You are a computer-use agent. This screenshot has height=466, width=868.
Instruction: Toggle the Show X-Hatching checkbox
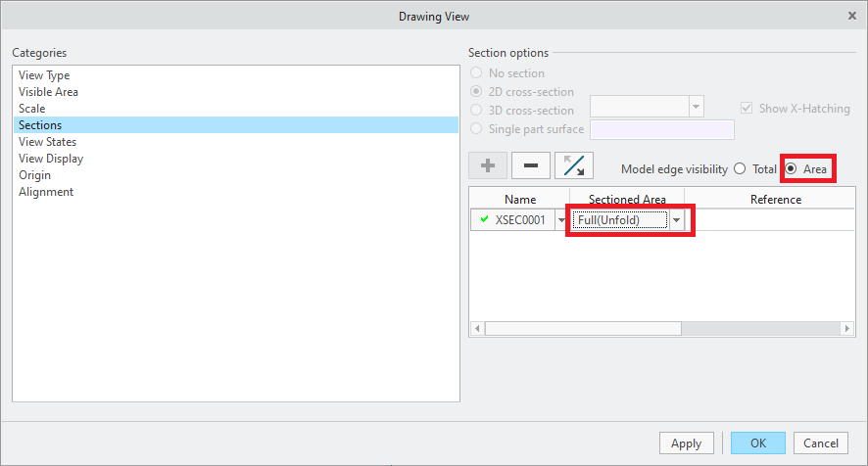[x=747, y=109]
